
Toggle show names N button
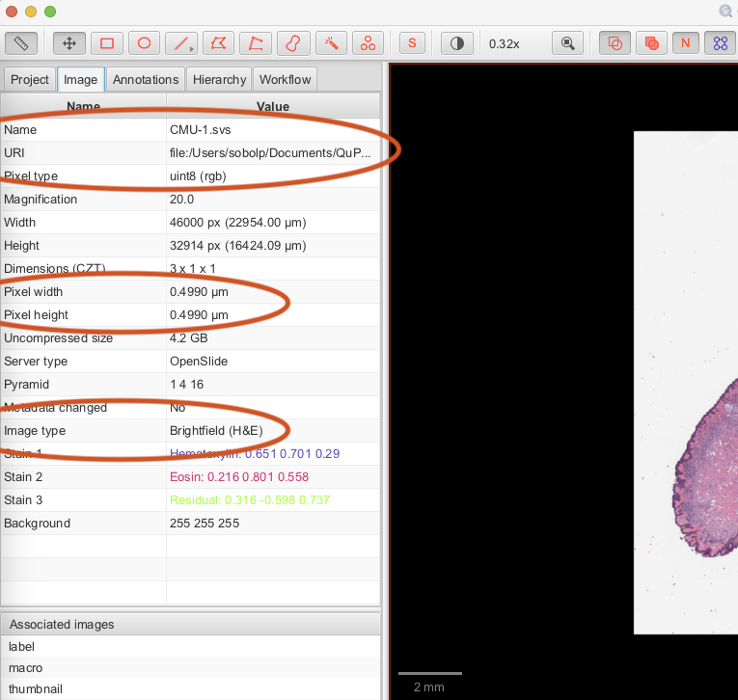pyautogui.click(x=685, y=43)
